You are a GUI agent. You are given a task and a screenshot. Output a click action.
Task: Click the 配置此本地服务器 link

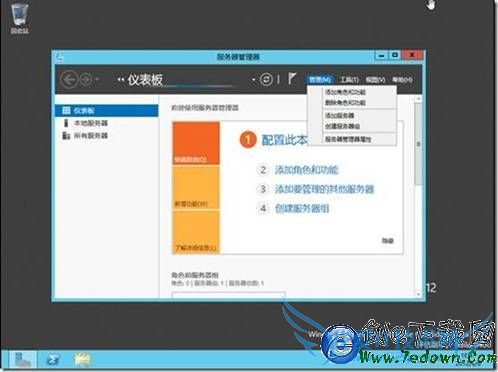[x=284, y=140]
